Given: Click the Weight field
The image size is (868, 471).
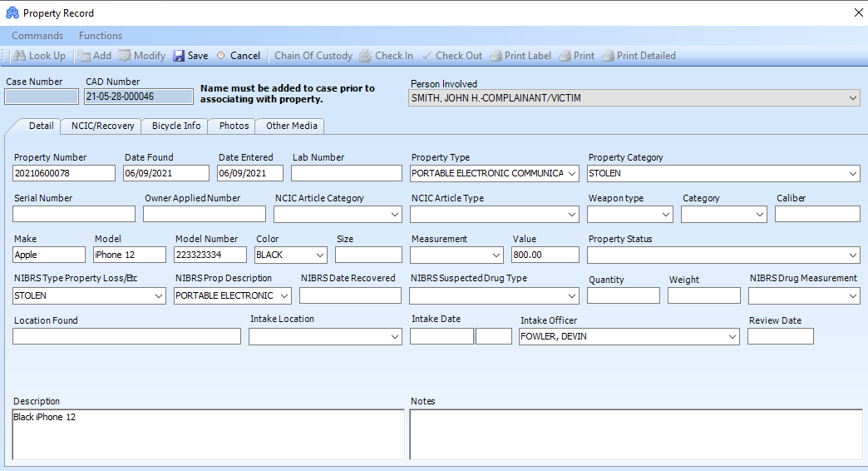Looking at the screenshot, I should pyautogui.click(x=704, y=295).
